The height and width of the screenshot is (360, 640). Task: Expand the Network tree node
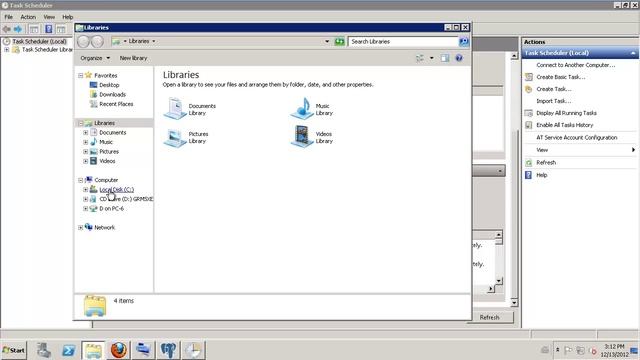pos(80,227)
